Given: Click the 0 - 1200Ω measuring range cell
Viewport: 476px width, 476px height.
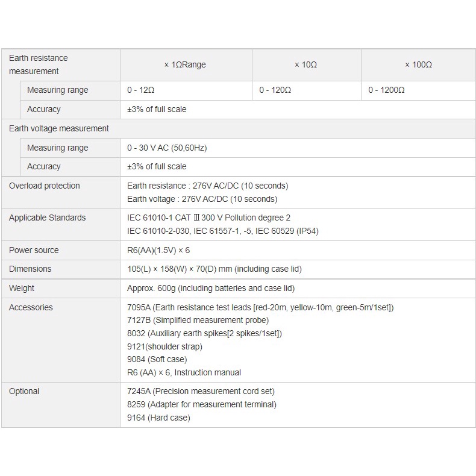Looking at the screenshot, I should (418, 90).
